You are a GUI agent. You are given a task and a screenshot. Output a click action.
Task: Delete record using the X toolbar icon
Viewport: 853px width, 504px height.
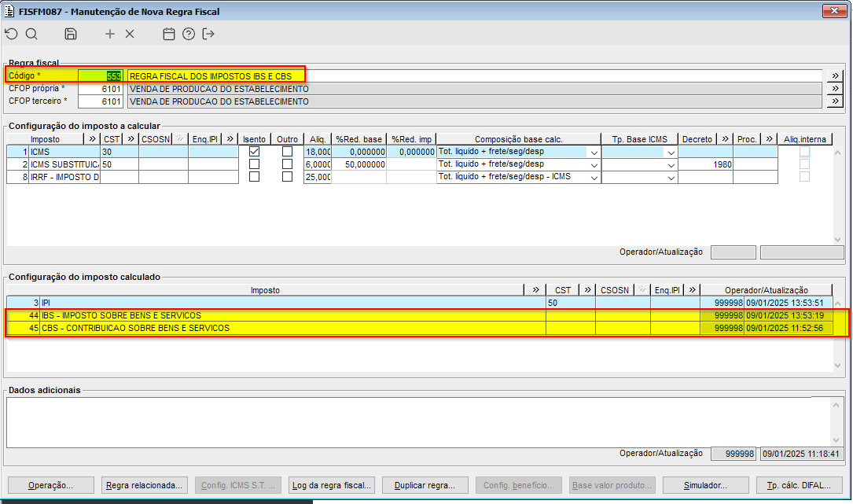(x=130, y=34)
